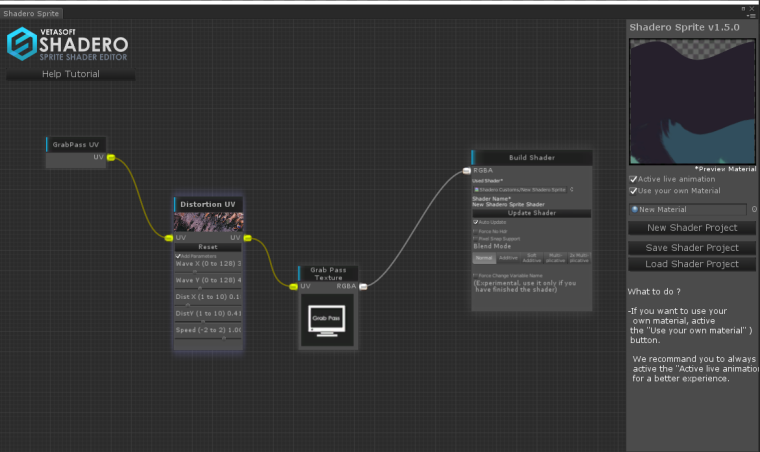This screenshot has width=760, height=452.
Task: Adjust the Wave Y slider
Action: (208, 288)
